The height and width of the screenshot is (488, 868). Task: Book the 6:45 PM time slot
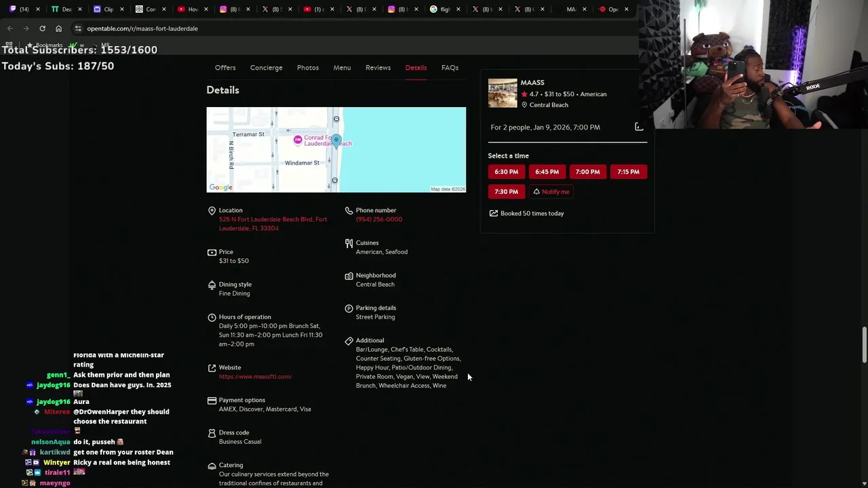pyautogui.click(x=547, y=172)
